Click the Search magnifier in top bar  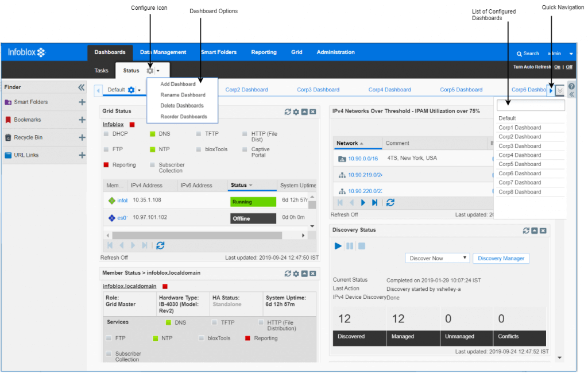point(519,54)
